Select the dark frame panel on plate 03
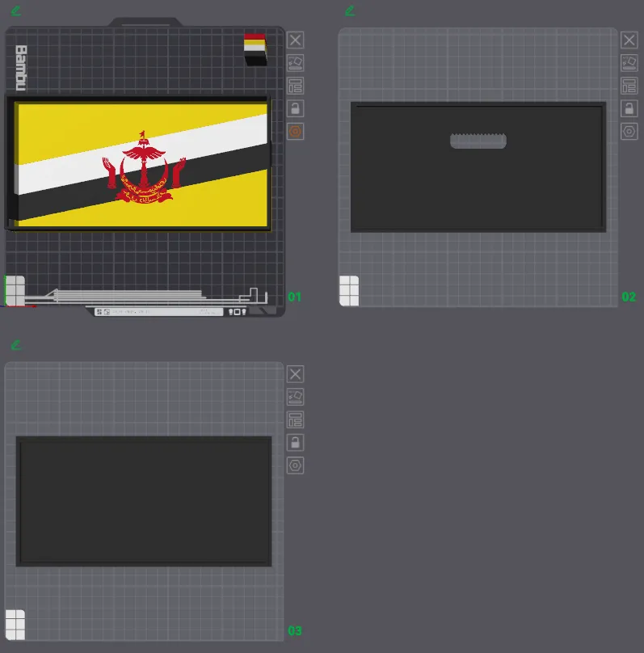The width and height of the screenshot is (644, 653). [x=144, y=501]
